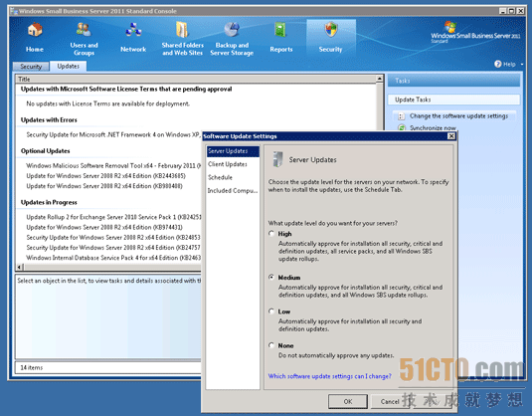
Task: Select Security Update for .NET Framework 4 row
Action: pos(113,134)
